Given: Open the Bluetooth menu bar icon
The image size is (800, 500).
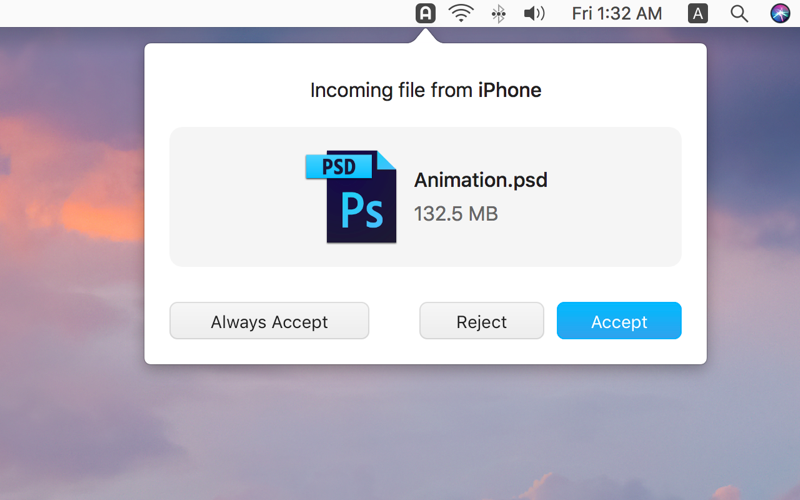Looking at the screenshot, I should (498, 14).
